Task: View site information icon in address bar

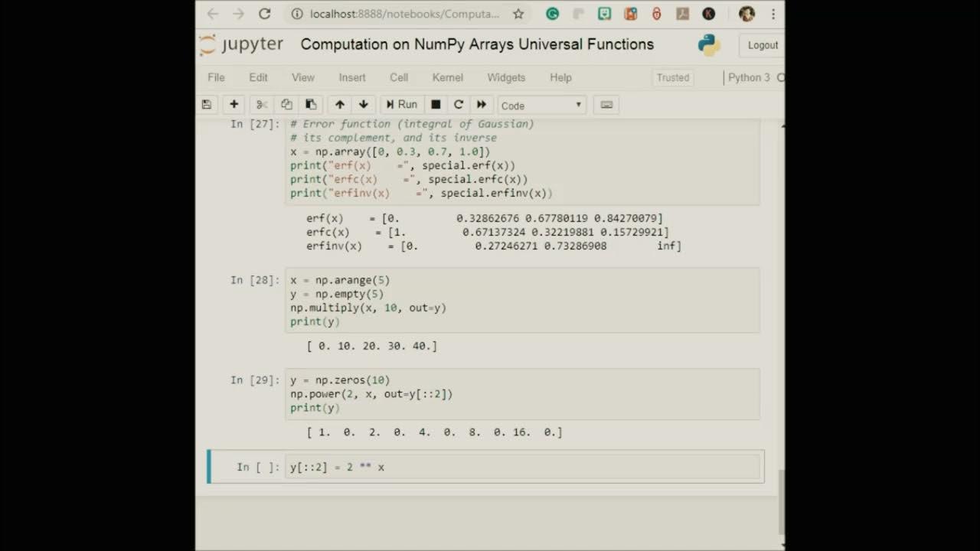Action: [x=297, y=14]
